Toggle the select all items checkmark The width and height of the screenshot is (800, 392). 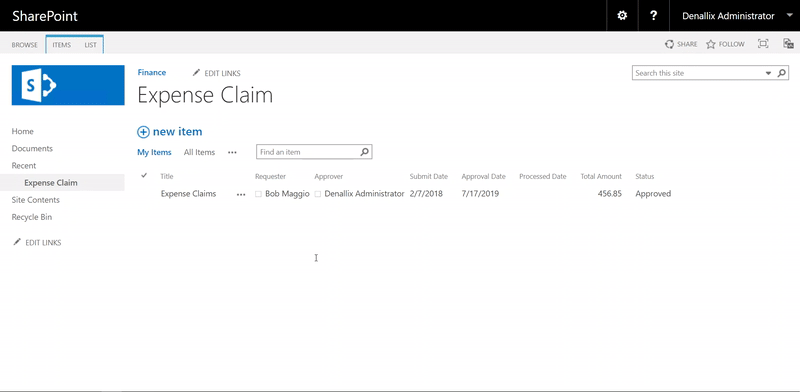point(144,176)
